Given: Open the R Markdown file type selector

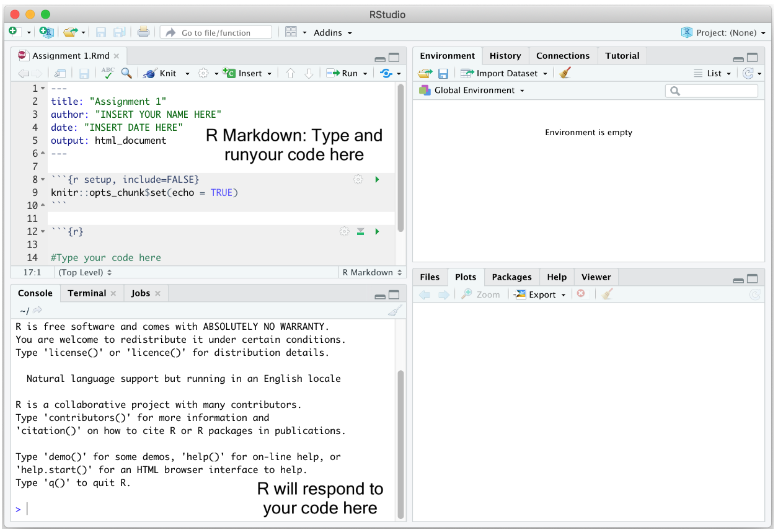Looking at the screenshot, I should 371,272.
